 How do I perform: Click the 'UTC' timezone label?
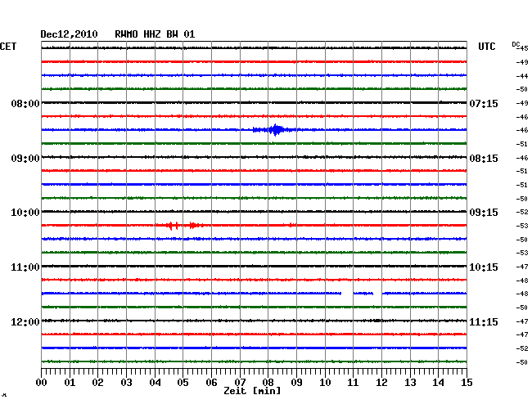tap(487, 47)
